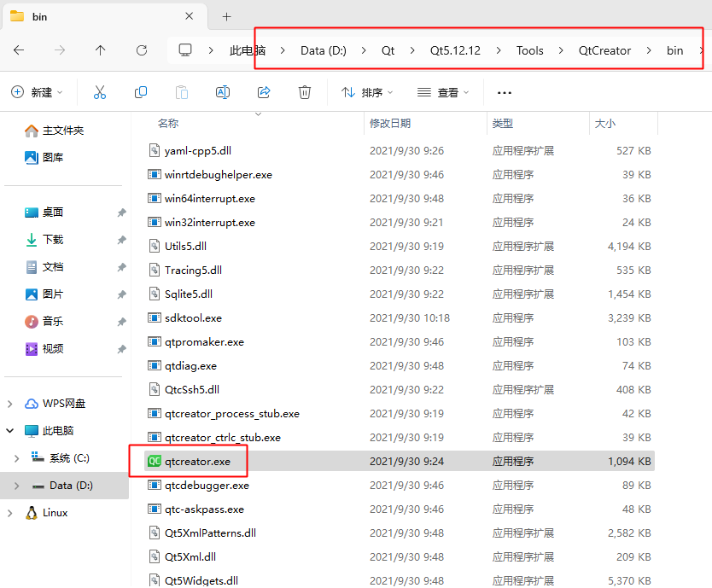Click the Tools breadcrumb segment
The image size is (712, 588).
click(529, 50)
